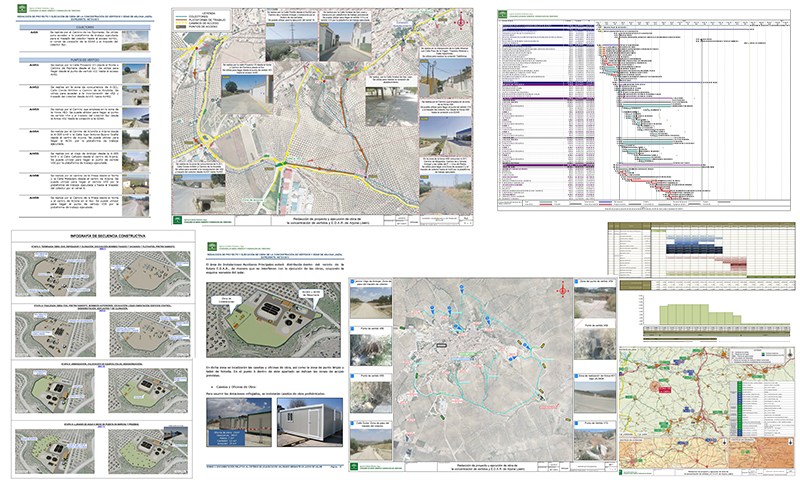Open the 3D plant render with callout labels
Screen dimensions: 800x480
point(273,320)
